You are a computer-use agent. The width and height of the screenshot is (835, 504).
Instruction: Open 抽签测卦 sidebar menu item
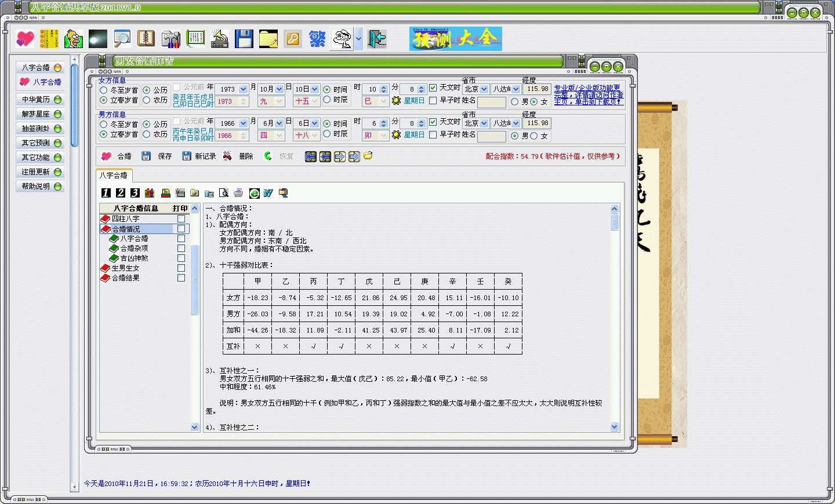[40, 129]
